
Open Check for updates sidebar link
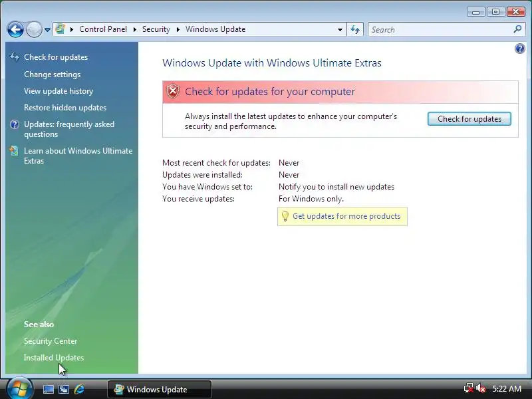(x=56, y=57)
